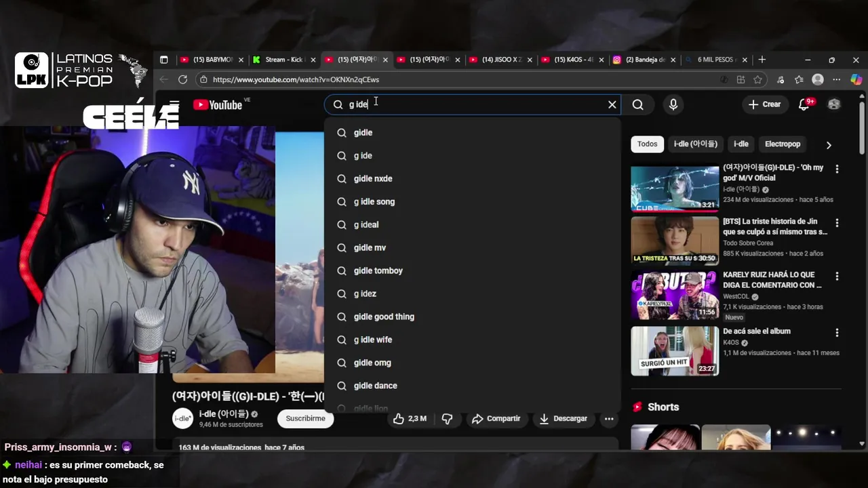The height and width of the screenshot is (488, 868).
Task: Click the browser address bar URL
Action: pos(296,79)
